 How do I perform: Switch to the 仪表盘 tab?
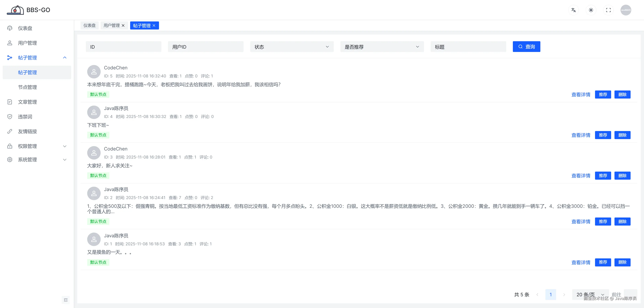coord(90,25)
